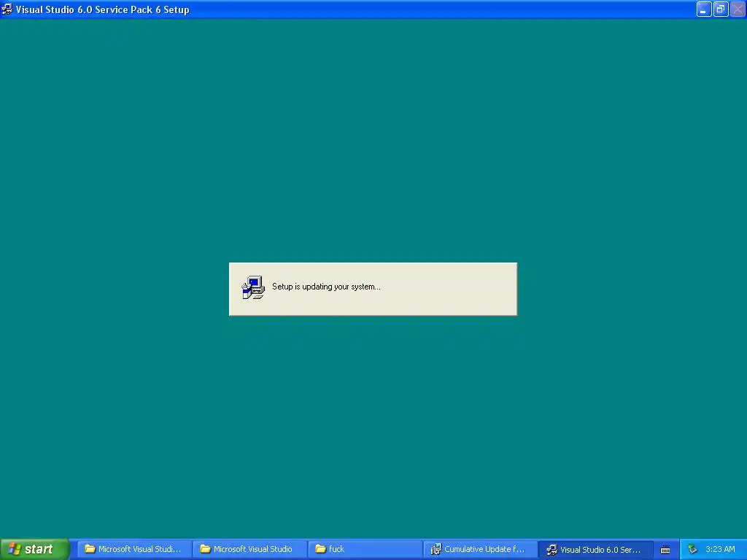The image size is (747, 560).
Task: Click the setup icon in the title bar
Action: [7, 9]
